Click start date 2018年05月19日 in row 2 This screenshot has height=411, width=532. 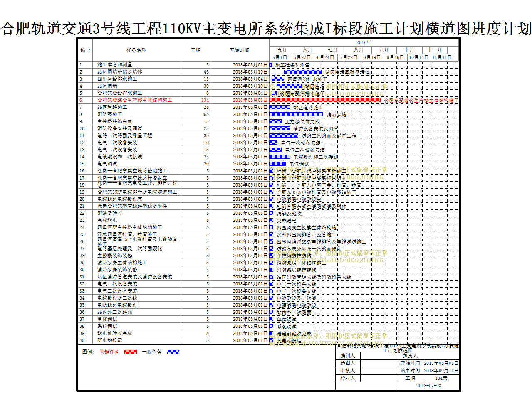point(250,72)
